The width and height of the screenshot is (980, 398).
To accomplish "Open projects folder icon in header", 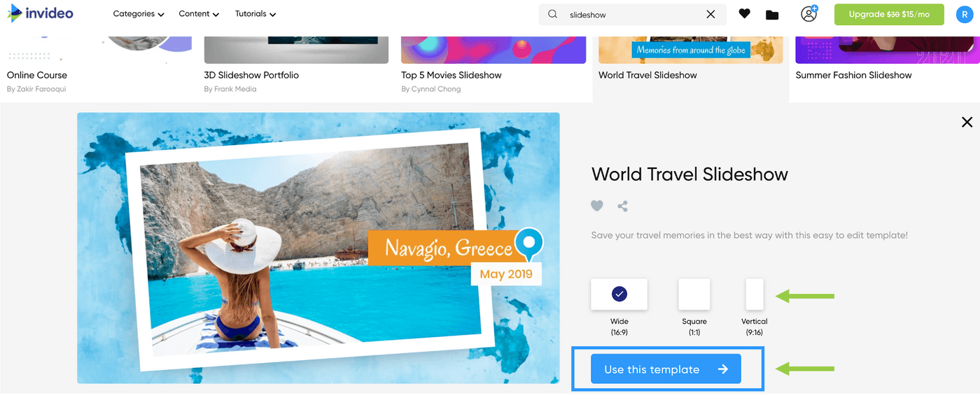I will 772,15.
